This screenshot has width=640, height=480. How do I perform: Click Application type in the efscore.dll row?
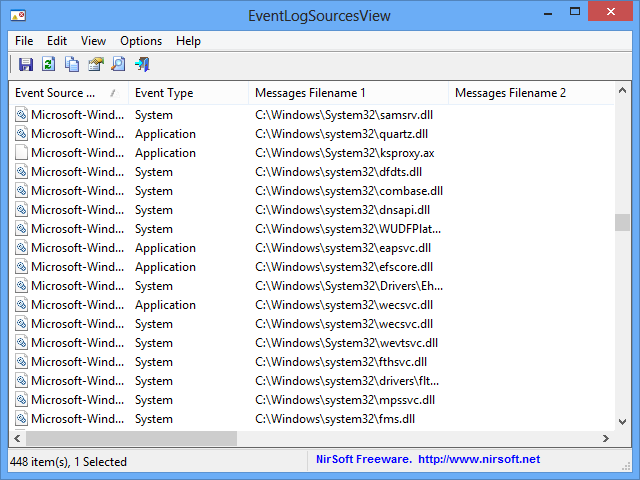[x=165, y=267]
